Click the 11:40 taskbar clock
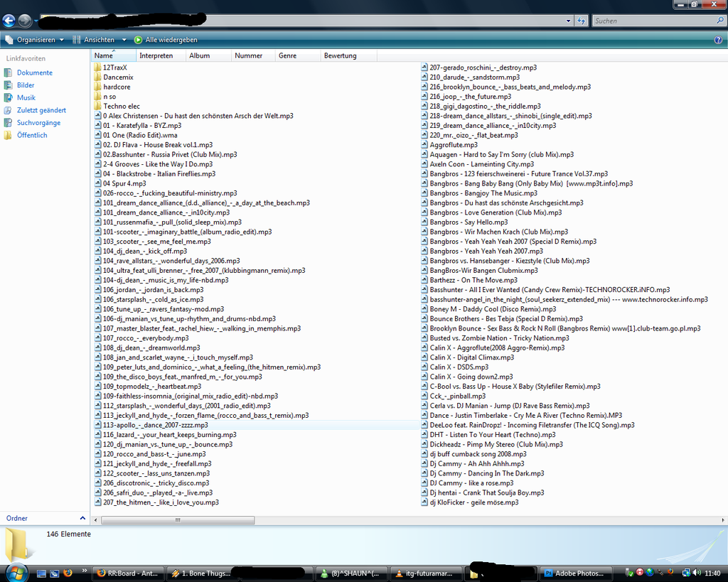Viewport: 728px width, 582px height. [712, 573]
